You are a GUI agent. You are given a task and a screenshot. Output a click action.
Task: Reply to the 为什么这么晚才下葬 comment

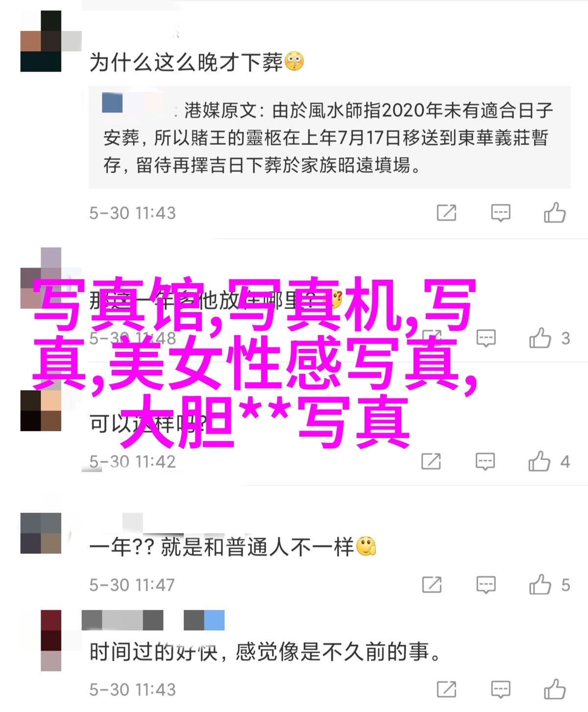500,213
